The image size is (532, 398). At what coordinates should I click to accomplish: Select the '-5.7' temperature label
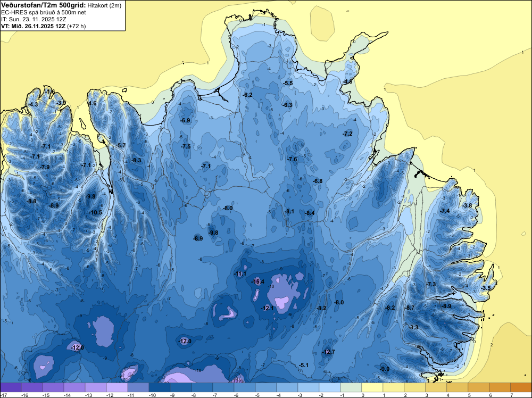pyautogui.click(x=121, y=145)
